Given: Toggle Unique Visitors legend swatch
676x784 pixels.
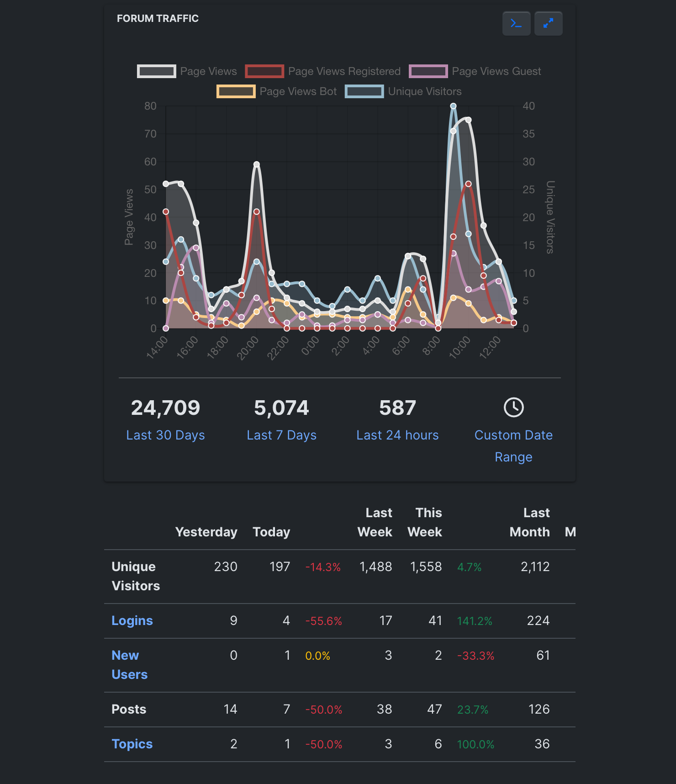Looking at the screenshot, I should point(364,91).
